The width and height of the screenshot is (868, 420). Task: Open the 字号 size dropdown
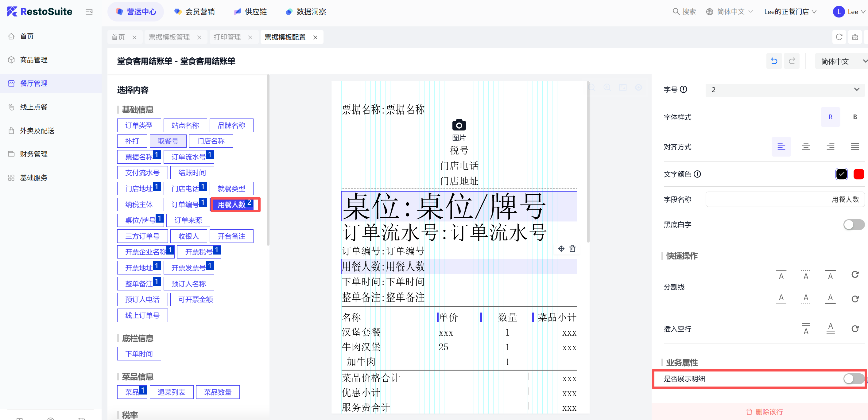785,90
